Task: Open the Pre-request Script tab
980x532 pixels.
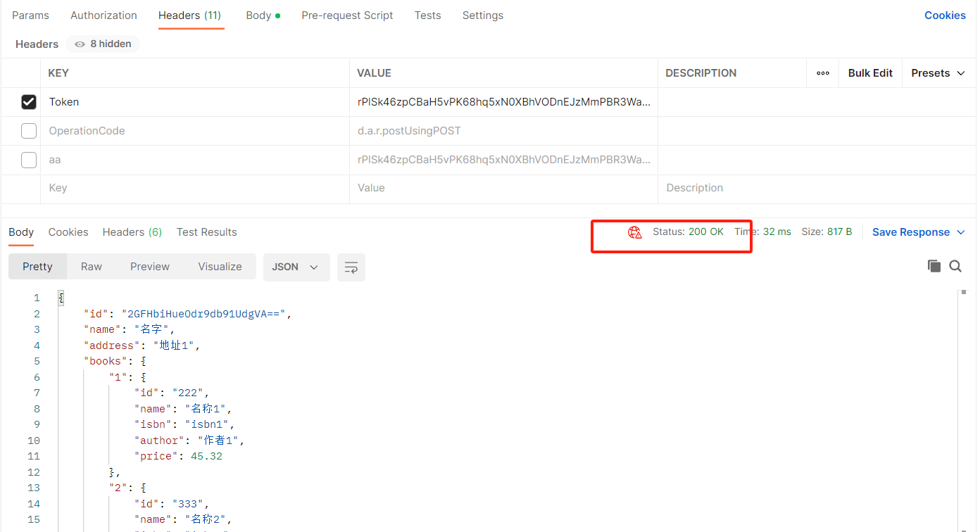Action: (347, 15)
